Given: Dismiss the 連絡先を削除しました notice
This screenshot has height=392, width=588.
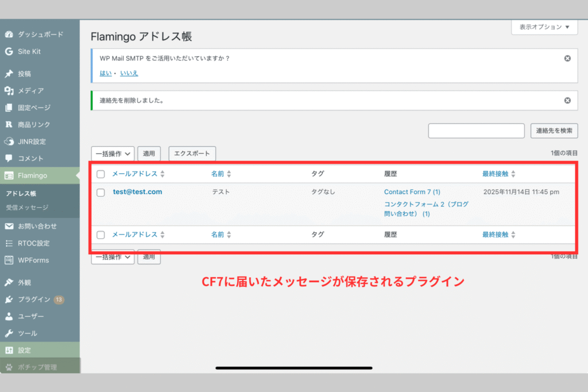Looking at the screenshot, I should click(x=567, y=100).
